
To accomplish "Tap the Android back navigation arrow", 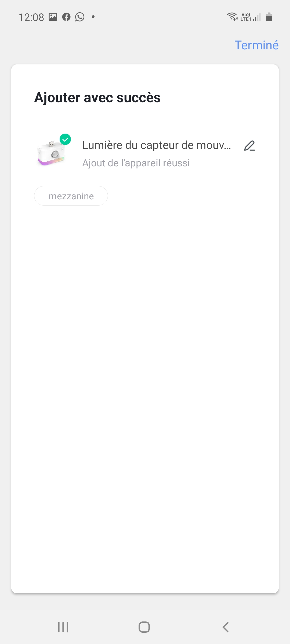I will pyautogui.click(x=226, y=627).
